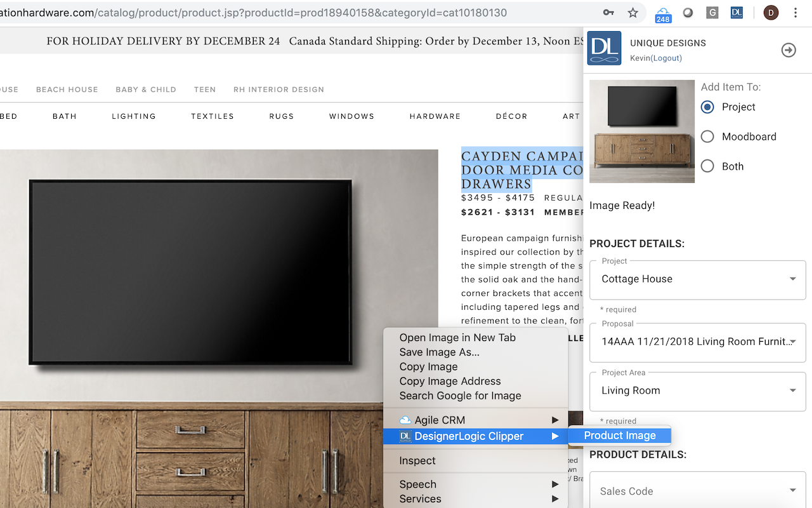Select the Moodboard radio button
This screenshot has width=812, height=508.
point(707,136)
